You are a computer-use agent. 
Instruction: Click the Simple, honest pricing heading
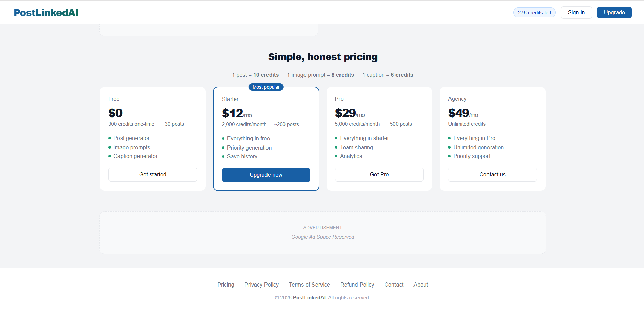pos(323,57)
